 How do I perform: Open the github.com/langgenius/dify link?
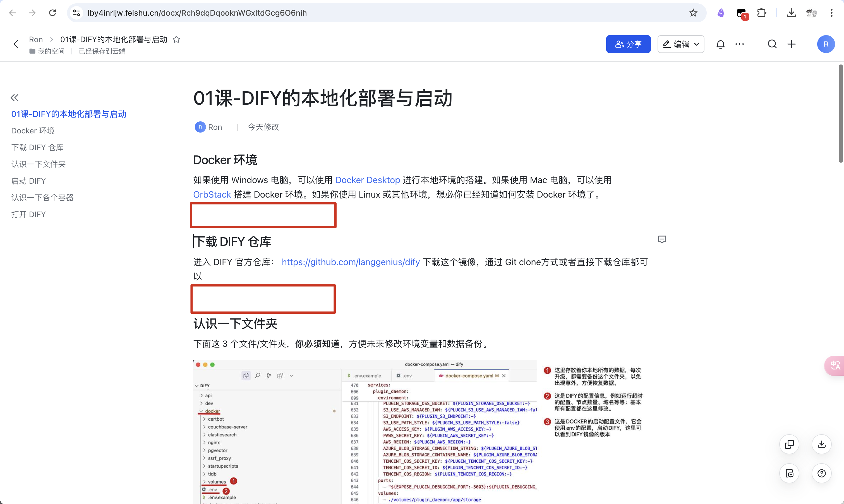coord(351,262)
